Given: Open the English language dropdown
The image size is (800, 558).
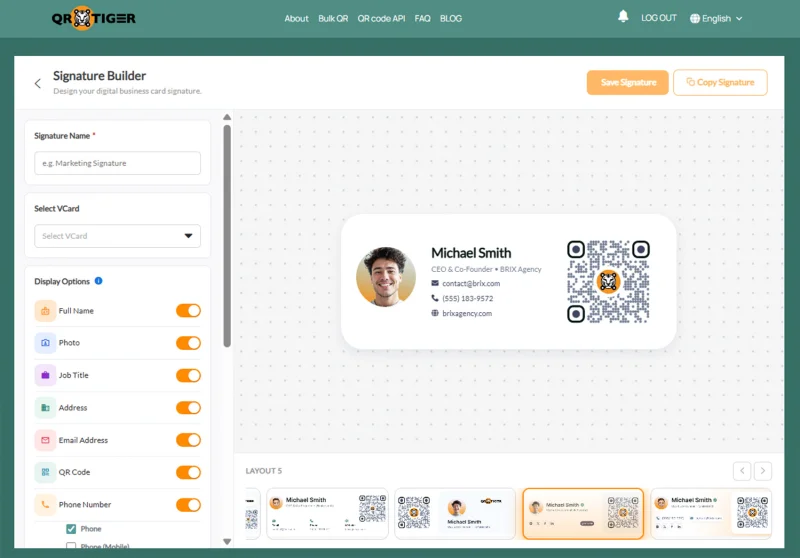Looking at the screenshot, I should (716, 18).
